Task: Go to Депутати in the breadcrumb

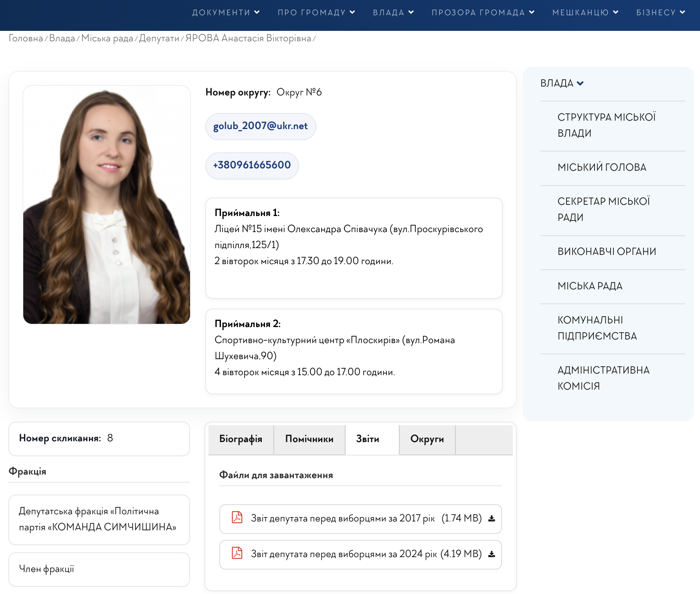Action: pos(159,38)
